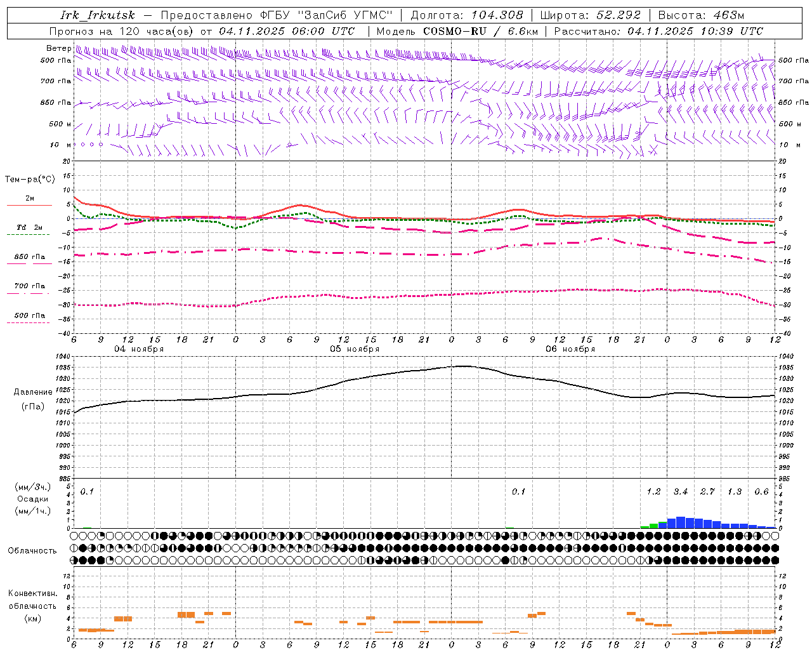
Task: Click the 06 ноября date label
Action: pos(570,349)
